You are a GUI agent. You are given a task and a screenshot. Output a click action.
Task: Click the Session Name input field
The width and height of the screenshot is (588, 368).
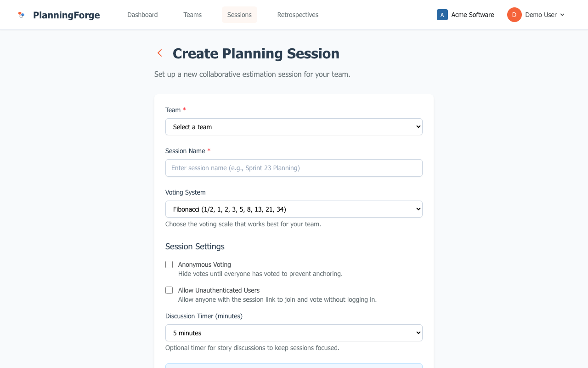pos(294,168)
